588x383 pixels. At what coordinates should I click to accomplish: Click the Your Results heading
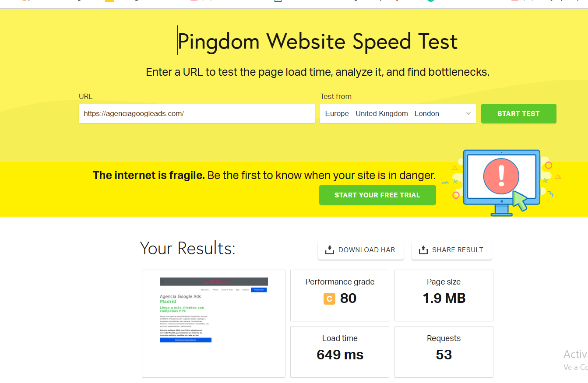click(x=187, y=248)
